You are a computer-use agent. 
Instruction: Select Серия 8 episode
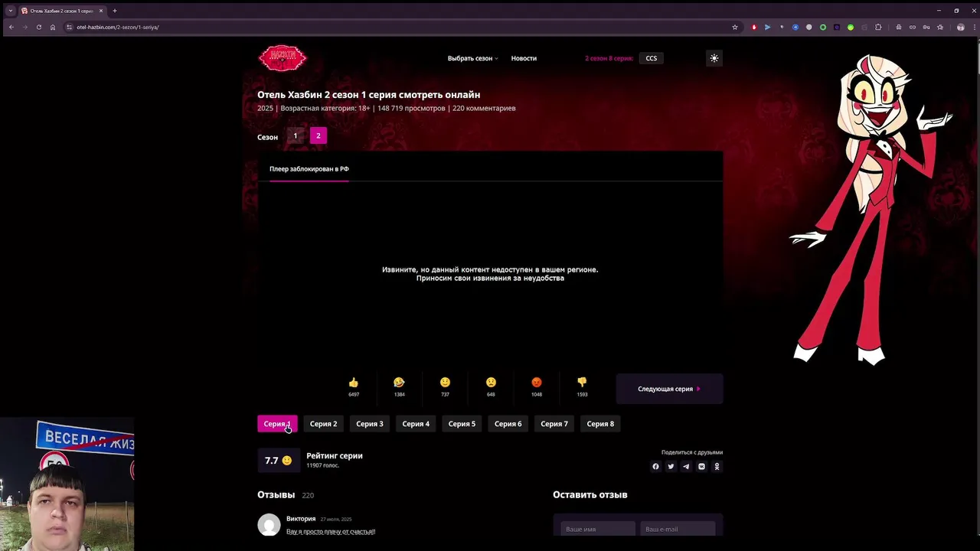coord(600,424)
